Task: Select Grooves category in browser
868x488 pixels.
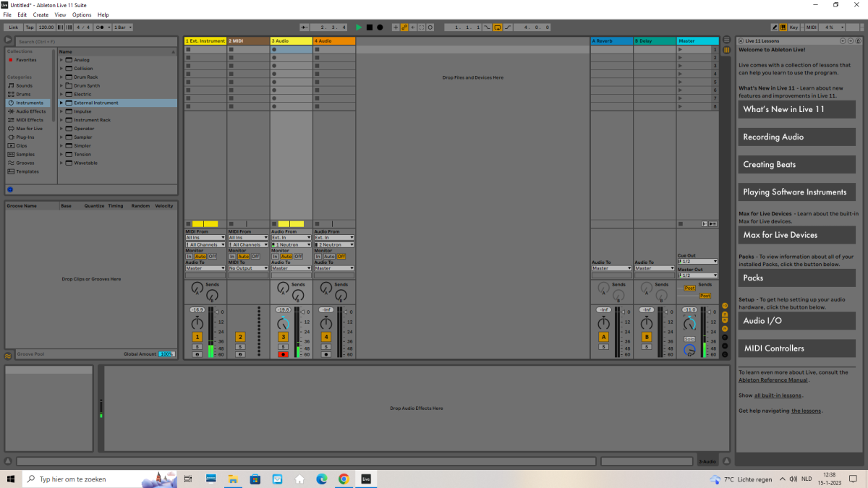Action: tap(25, 163)
